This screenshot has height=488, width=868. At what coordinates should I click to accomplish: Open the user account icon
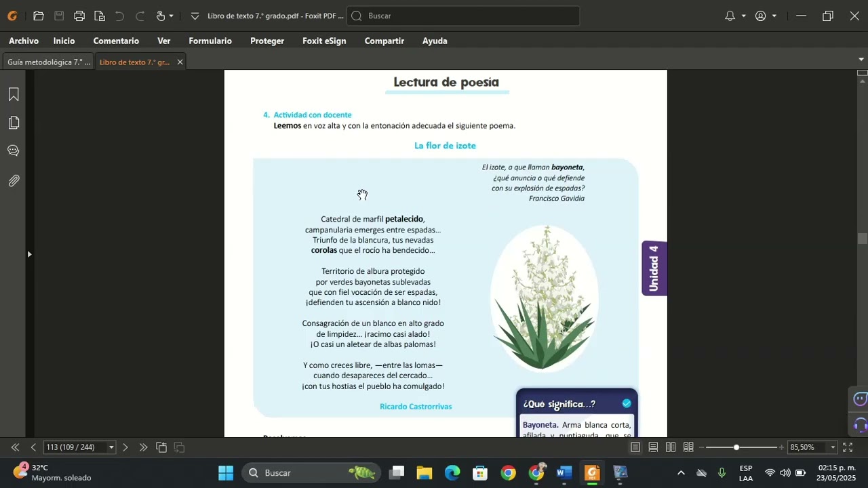[x=761, y=16]
